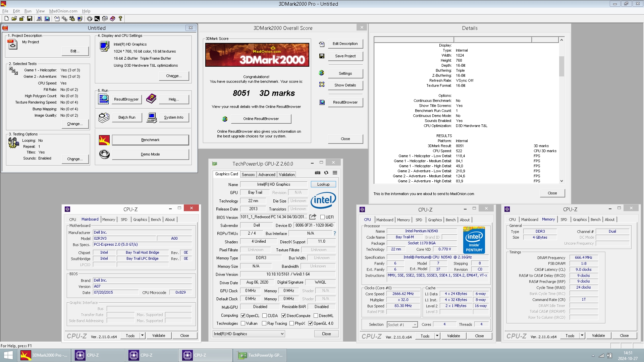This screenshot has height=362, width=644.
Task: Click the Lookup button in GPU-Z
Action: 323,184
